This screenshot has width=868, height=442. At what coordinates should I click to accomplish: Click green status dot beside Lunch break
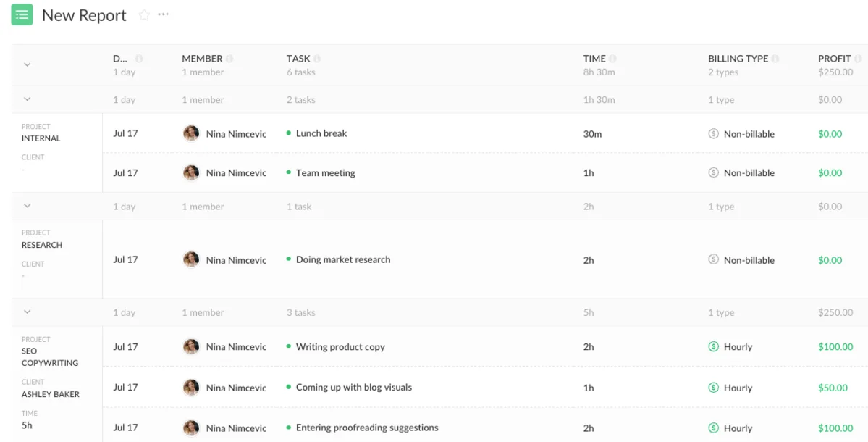pos(288,133)
